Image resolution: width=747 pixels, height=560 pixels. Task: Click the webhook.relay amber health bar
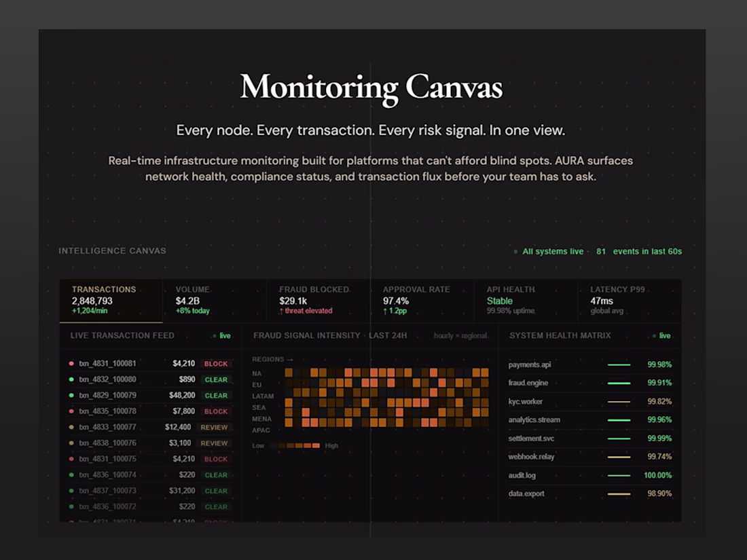point(619,457)
